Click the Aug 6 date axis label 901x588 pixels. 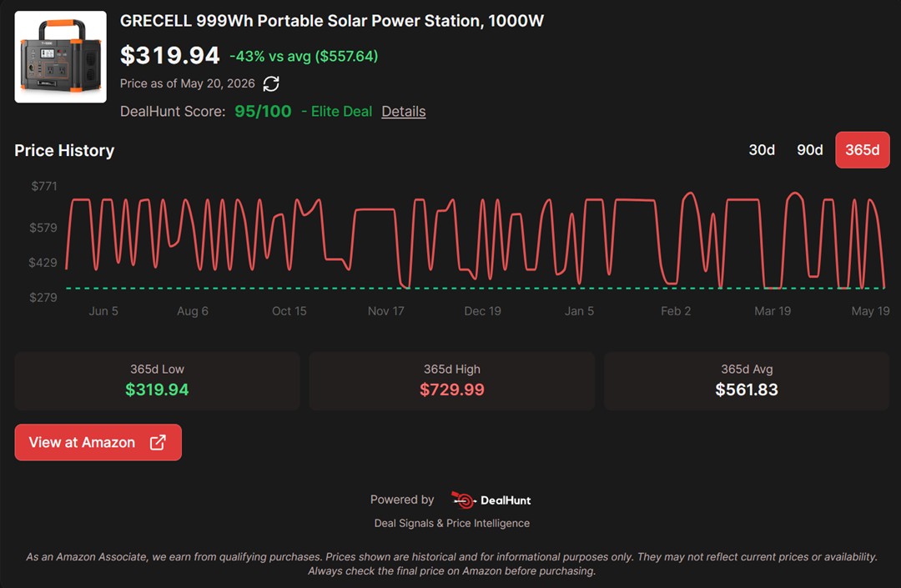point(193,311)
